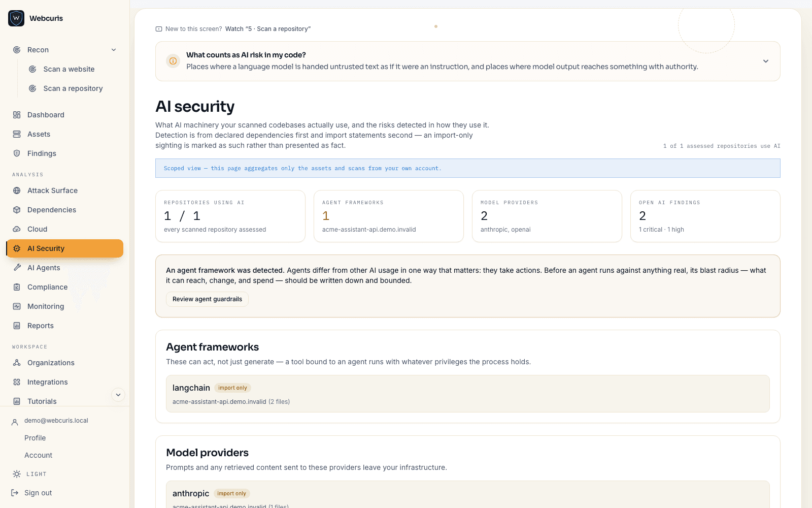Image resolution: width=812 pixels, height=508 pixels.
Task: Click '1 of 1 assessed repositories use AI' text
Action: (x=722, y=146)
